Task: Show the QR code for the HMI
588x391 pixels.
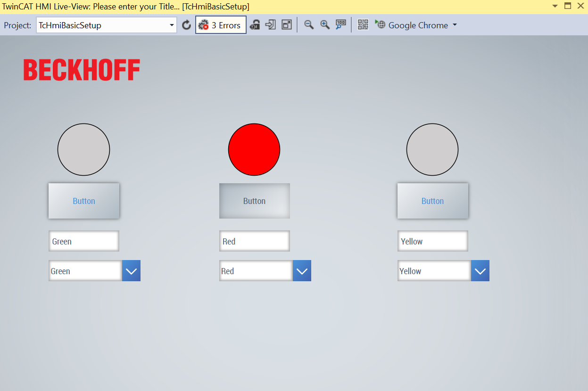Action: point(363,25)
